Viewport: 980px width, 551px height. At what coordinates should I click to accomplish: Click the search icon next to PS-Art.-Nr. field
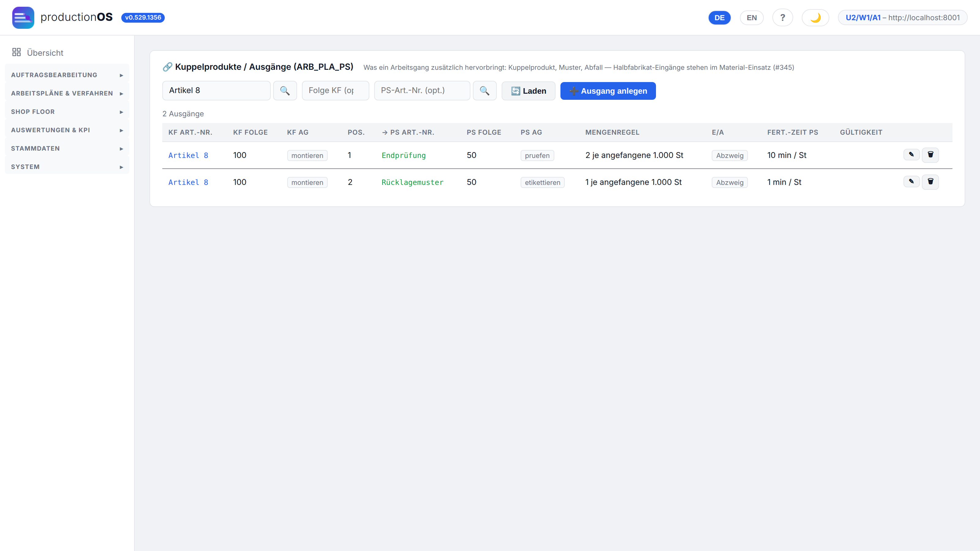coord(484,91)
